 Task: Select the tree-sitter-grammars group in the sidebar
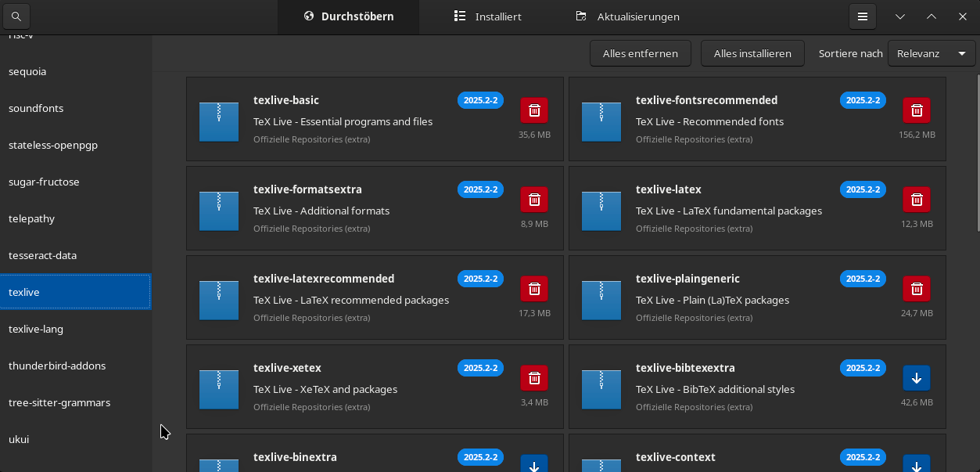point(75,402)
